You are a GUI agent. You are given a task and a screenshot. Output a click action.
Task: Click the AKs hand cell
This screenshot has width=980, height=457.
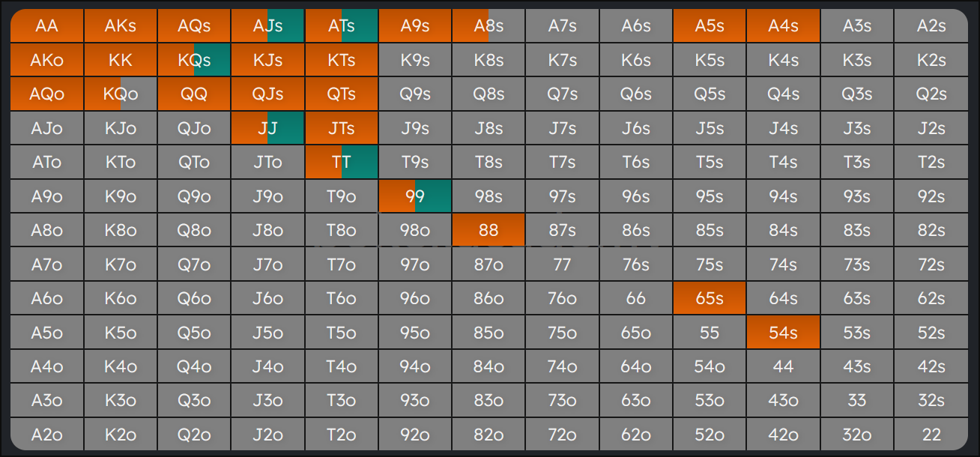[x=120, y=26]
